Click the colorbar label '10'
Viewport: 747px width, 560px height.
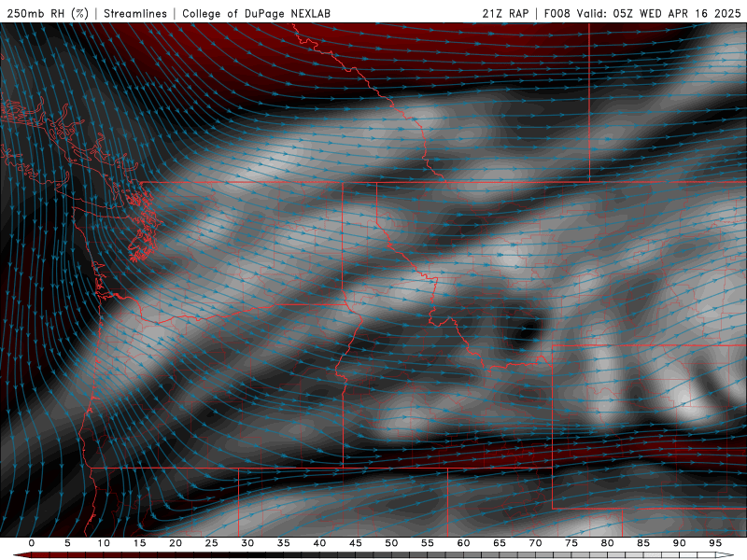104,543
